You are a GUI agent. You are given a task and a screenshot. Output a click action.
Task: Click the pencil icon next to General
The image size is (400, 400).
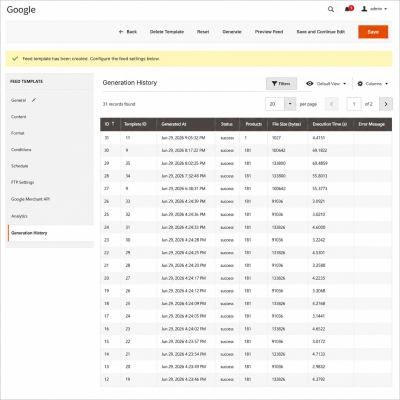(34, 100)
